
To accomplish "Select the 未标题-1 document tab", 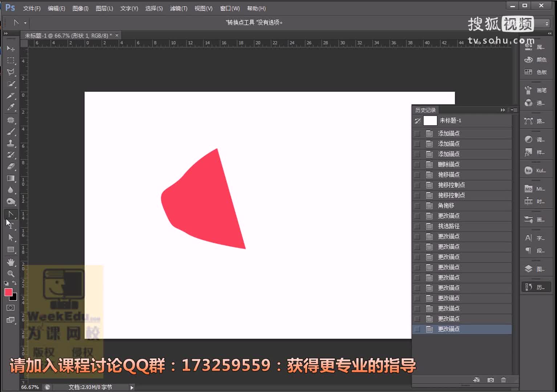I will click(x=68, y=36).
